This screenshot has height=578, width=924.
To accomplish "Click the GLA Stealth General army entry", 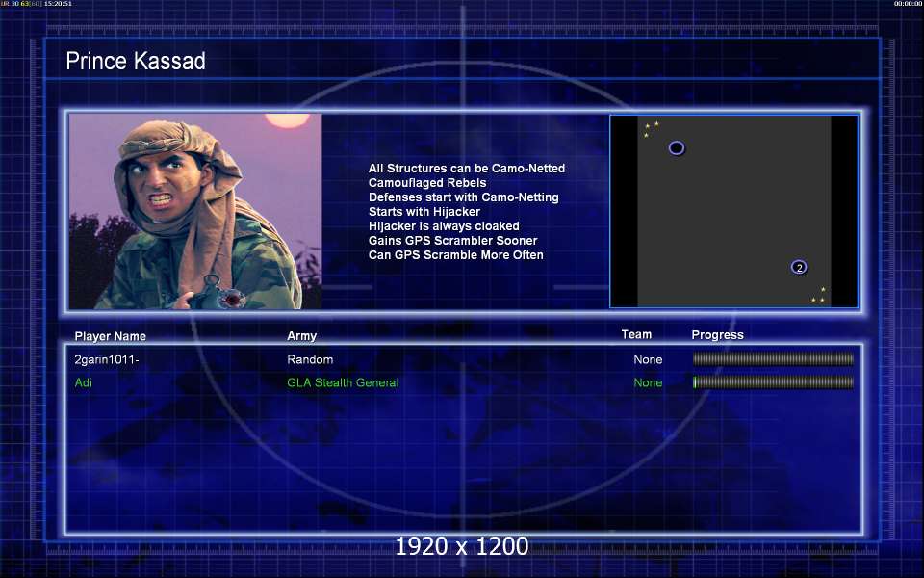I will point(343,382).
